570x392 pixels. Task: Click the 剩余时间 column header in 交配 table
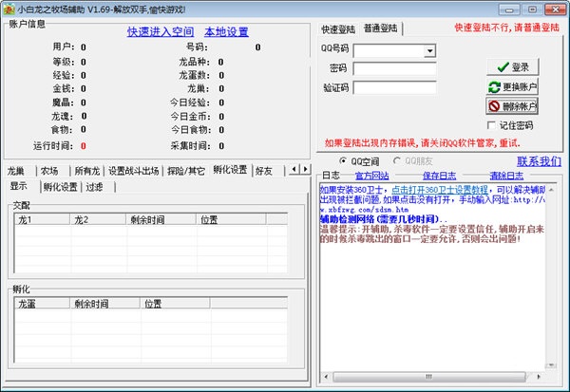161,219
